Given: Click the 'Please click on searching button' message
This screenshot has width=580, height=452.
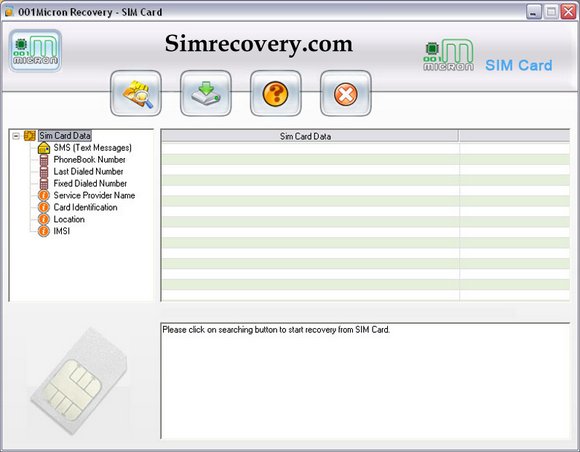Looking at the screenshot, I should (276, 330).
